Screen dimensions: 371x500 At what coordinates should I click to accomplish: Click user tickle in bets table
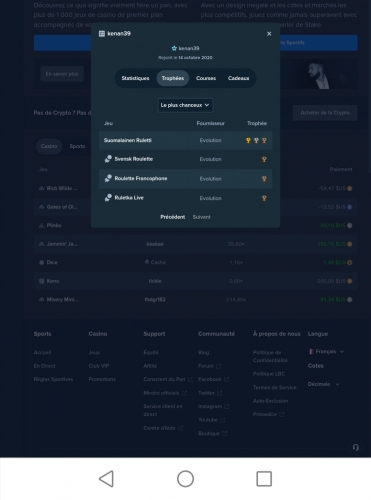coord(155,281)
